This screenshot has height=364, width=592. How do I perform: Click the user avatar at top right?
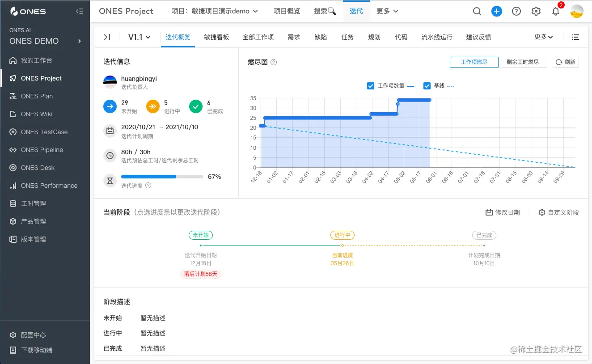[577, 11]
